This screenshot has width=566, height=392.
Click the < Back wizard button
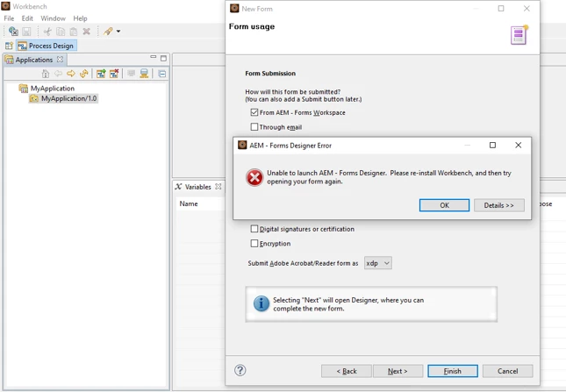(347, 371)
